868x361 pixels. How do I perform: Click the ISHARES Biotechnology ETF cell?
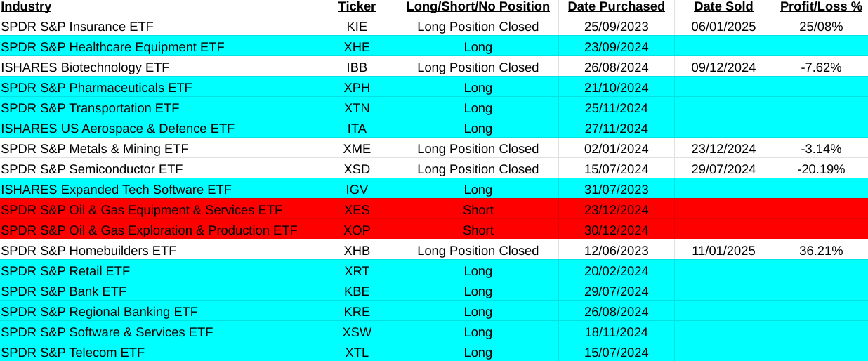[85, 67]
